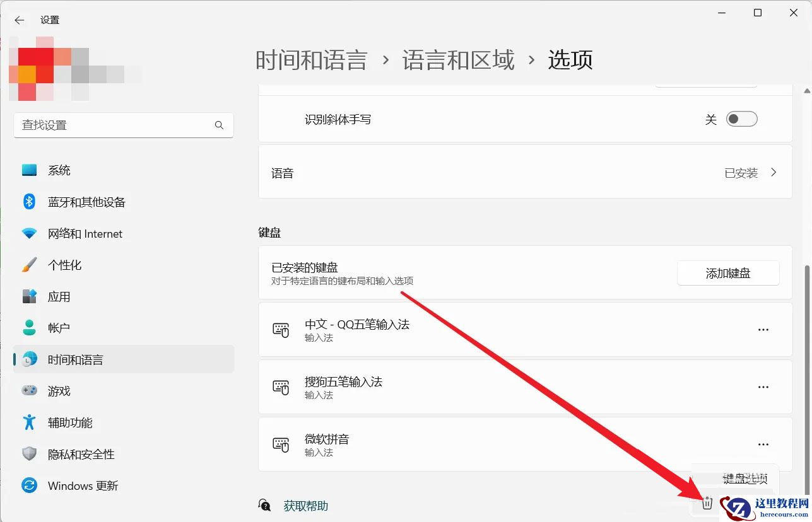The image size is (812, 522).
Task: 点击面包屑中的"语言和区域"
Action: tap(457, 59)
